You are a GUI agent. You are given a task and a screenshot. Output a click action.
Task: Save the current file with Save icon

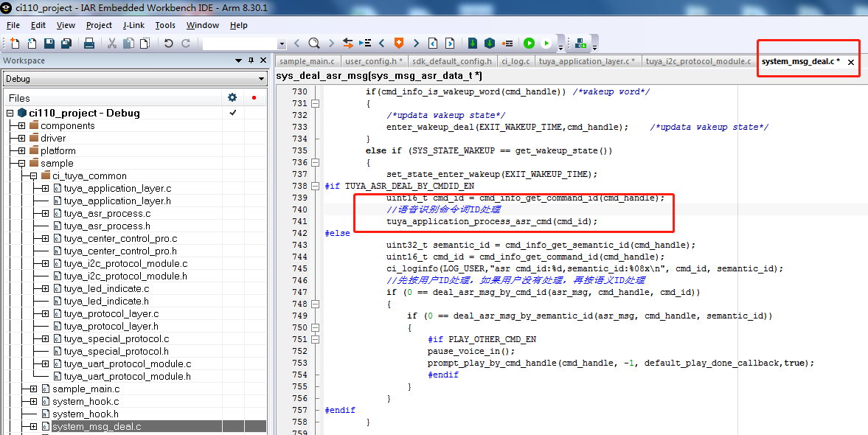49,43
